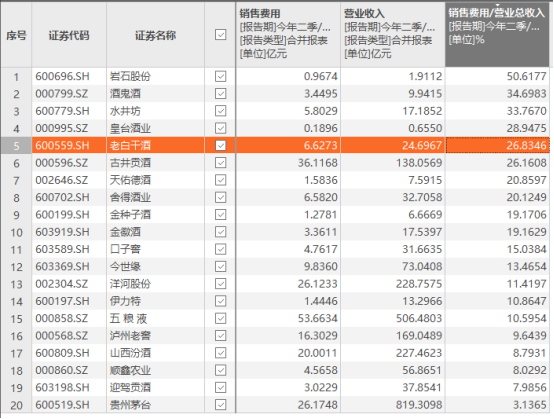Toggle the select-all checkbox in header
This screenshot has height=419, width=554.
tap(220, 35)
